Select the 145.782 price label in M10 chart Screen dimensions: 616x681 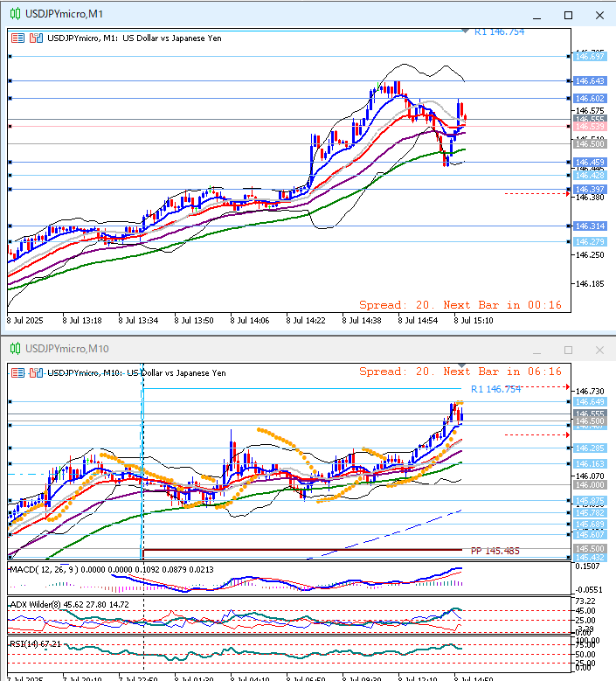590,513
